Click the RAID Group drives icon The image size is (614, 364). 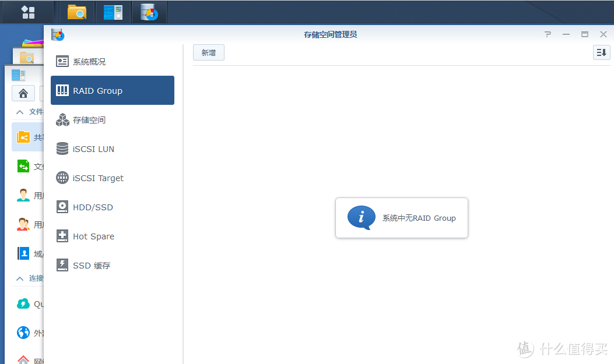click(x=62, y=90)
